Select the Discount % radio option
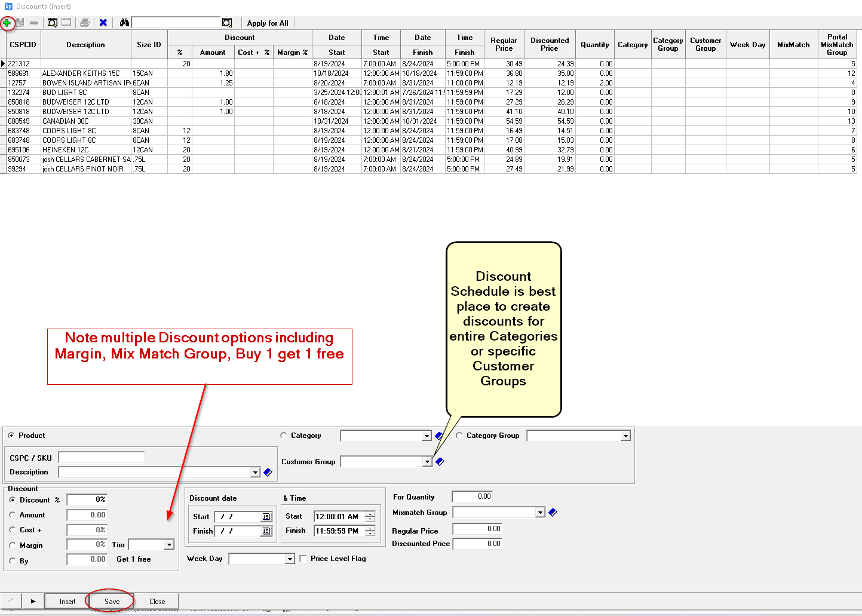862x616 pixels. tap(13, 500)
